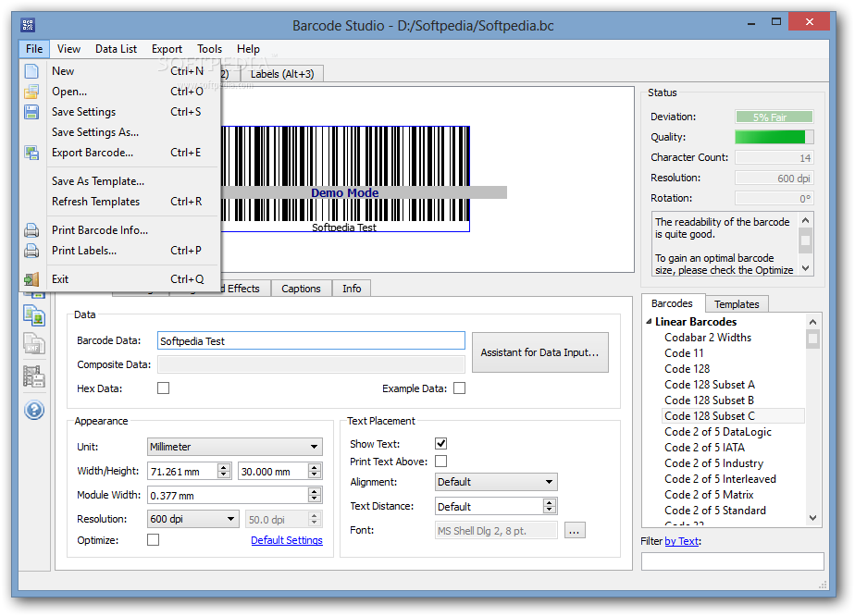This screenshot has width=855, height=616.
Task: Choose Refresh Templates menu entry
Action: click(120, 202)
